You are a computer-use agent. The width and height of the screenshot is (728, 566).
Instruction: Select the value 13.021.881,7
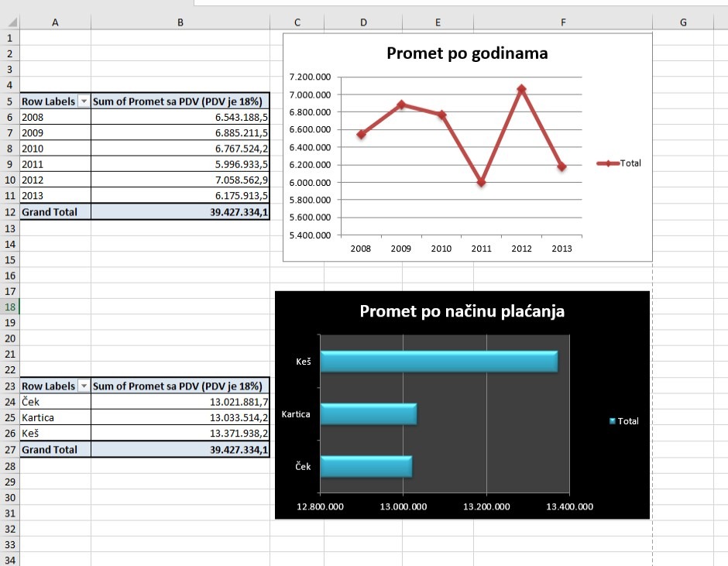point(180,402)
